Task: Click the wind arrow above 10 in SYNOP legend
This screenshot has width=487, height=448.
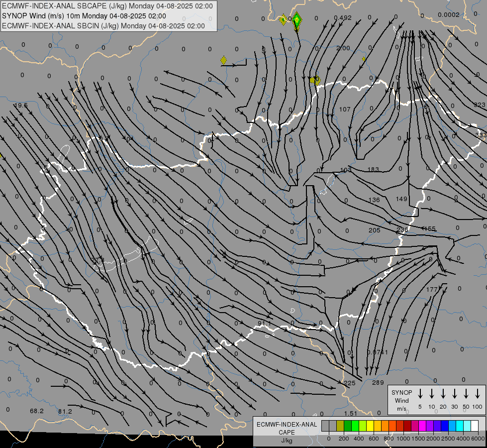Action: pos(431,394)
